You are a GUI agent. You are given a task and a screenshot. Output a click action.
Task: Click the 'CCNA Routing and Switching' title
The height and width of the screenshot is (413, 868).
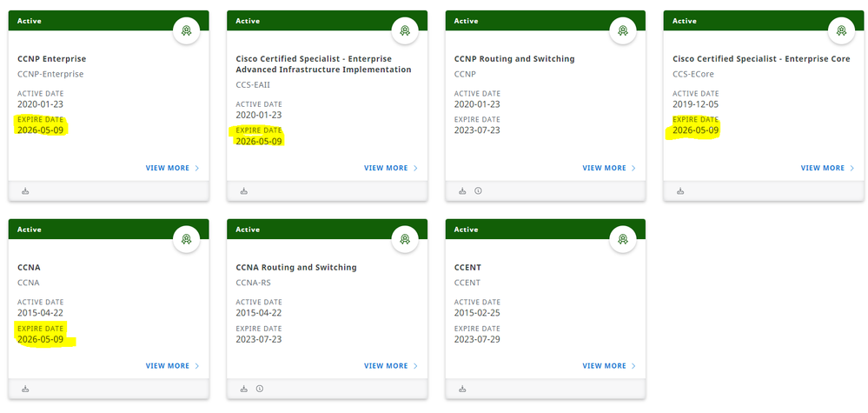tap(296, 268)
